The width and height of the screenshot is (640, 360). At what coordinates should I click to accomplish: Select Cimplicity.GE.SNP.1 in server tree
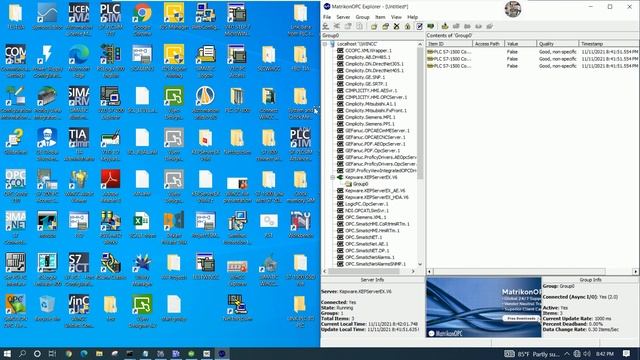click(365, 77)
